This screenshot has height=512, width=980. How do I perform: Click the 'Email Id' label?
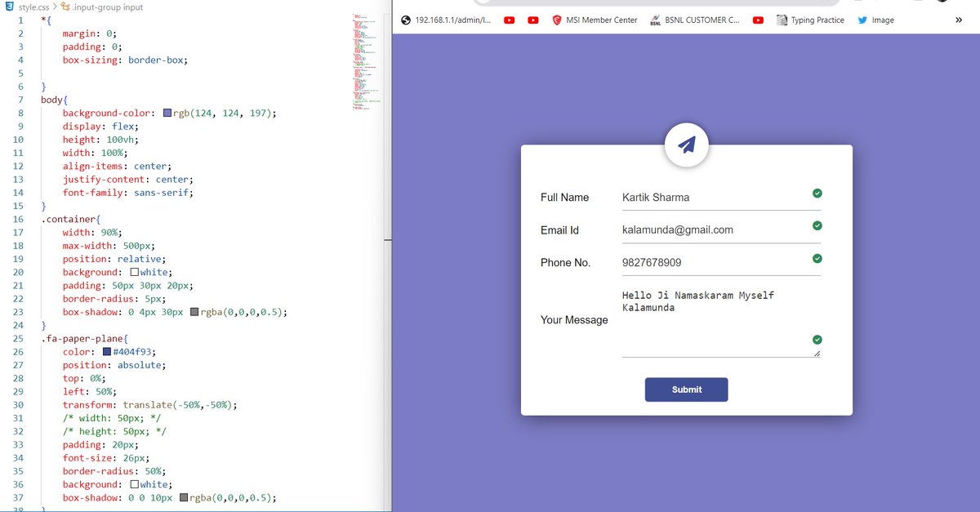click(559, 230)
